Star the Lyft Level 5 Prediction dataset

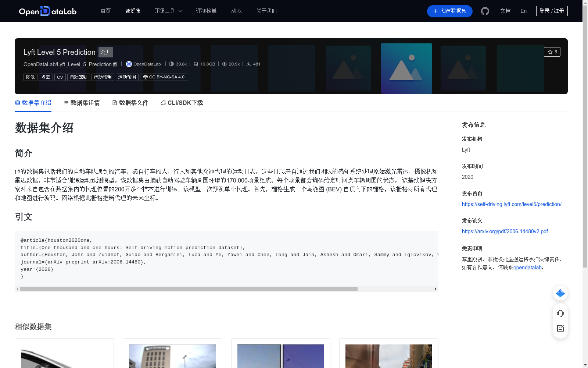click(552, 52)
